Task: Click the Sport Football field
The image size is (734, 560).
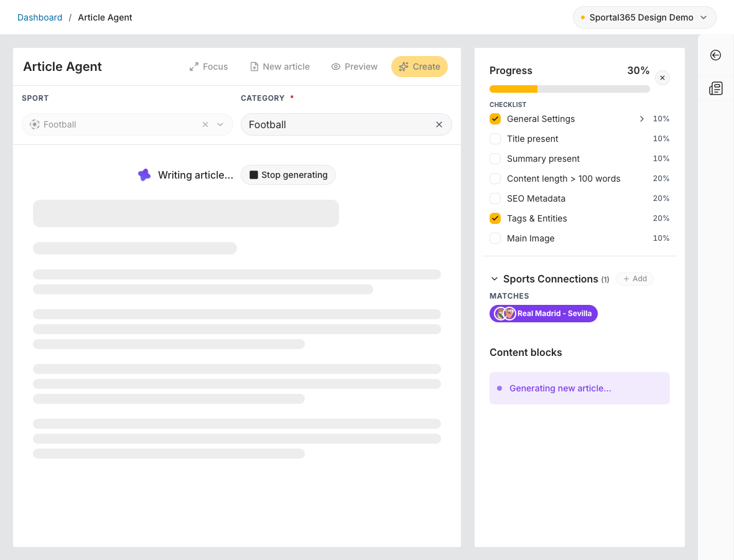Action: tap(128, 124)
